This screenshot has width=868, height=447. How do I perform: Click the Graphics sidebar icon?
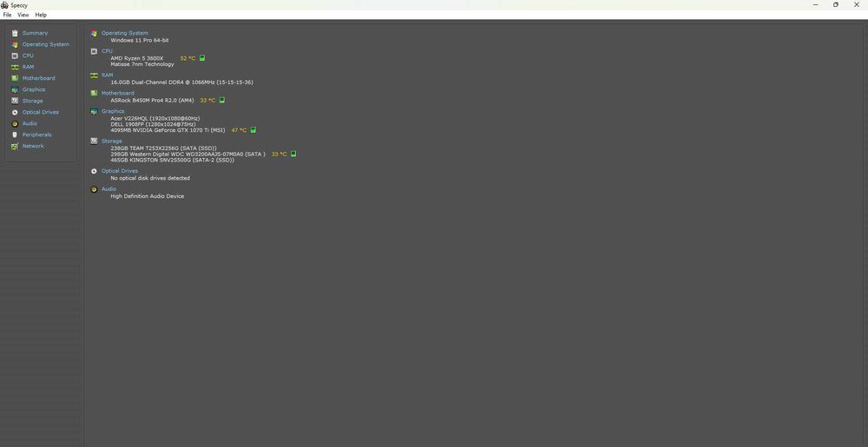coord(15,89)
